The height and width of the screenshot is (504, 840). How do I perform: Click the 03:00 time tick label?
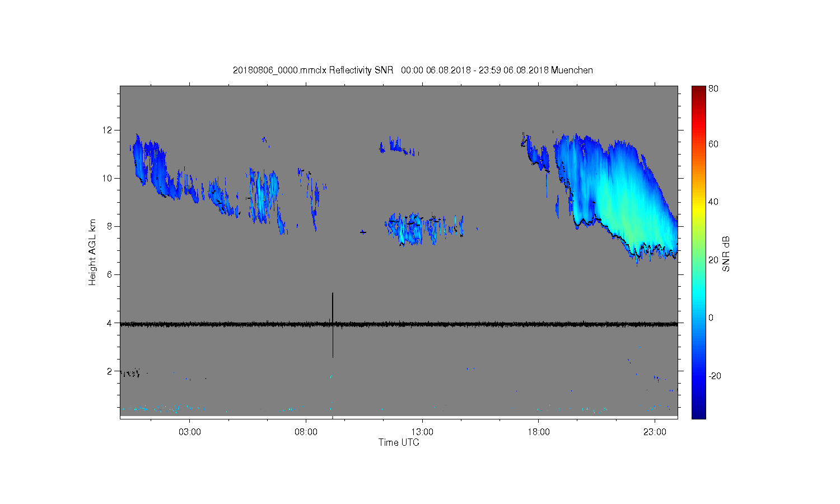pyautogui.click(x=190, y=432)
